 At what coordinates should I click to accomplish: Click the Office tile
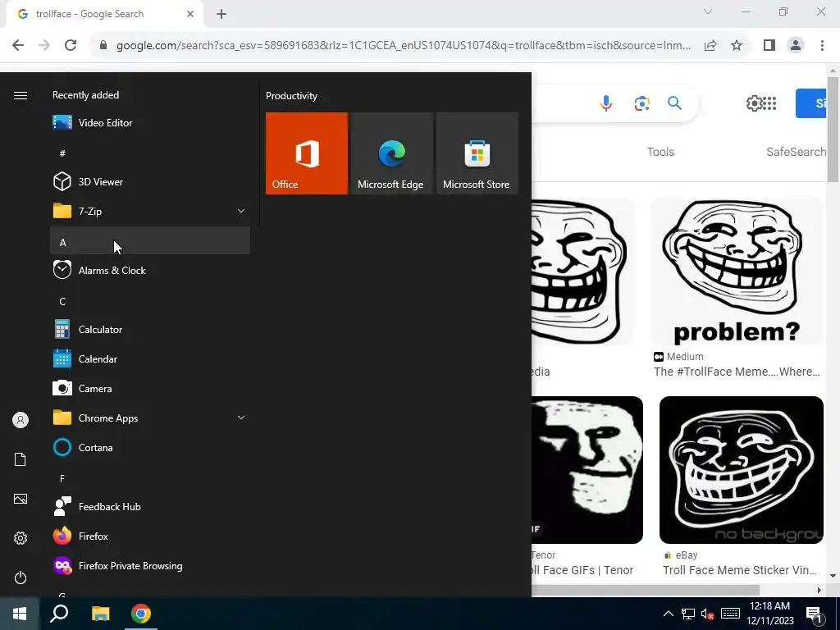pos(307,153)
